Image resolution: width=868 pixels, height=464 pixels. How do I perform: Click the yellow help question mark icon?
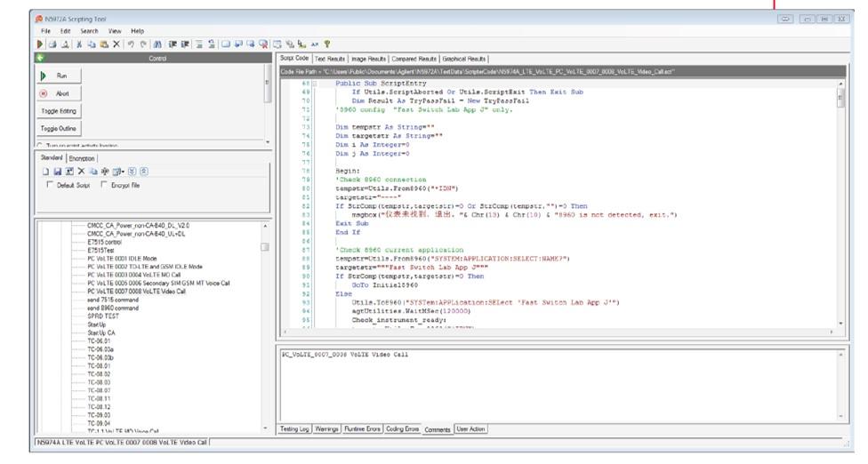pos(327,44)
